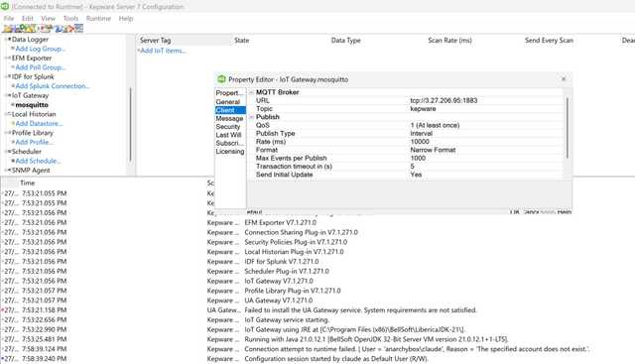Image resolution: width=635 pixels, height=364 pixels.
Task: Open the File menu
Action: click(x=9, y=18)
